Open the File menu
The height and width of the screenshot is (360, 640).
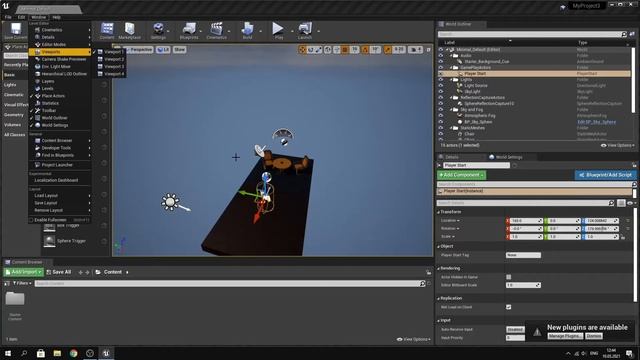click(8, 17)
